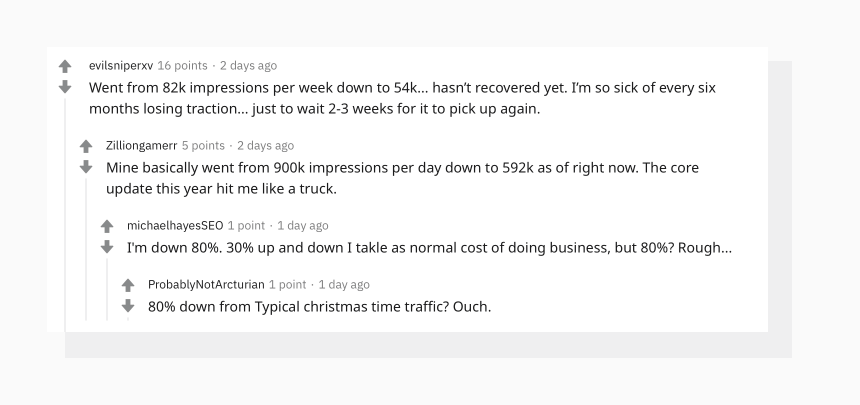The width and height of the screenshot is (860, 405).
Task: Upvote ProbablyNotArcturian's comment
Action: pos(128,285)
